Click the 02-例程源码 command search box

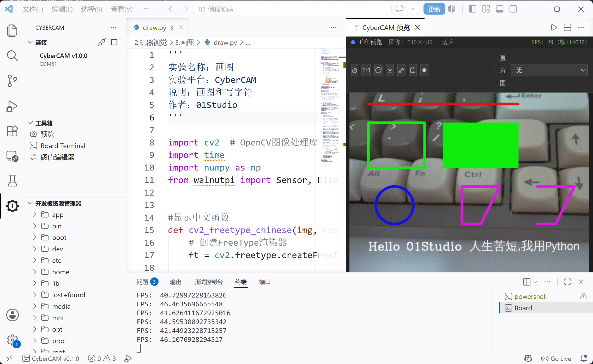coord(292,9)
